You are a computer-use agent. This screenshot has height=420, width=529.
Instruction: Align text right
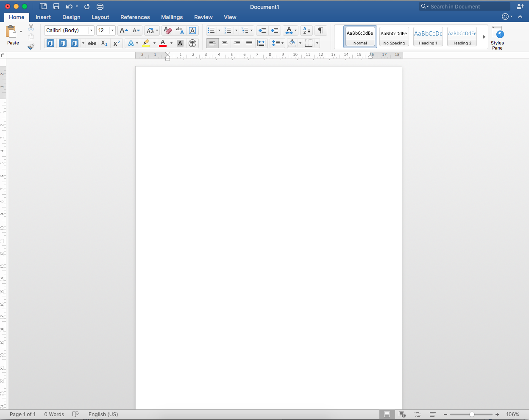click(237, 43)
